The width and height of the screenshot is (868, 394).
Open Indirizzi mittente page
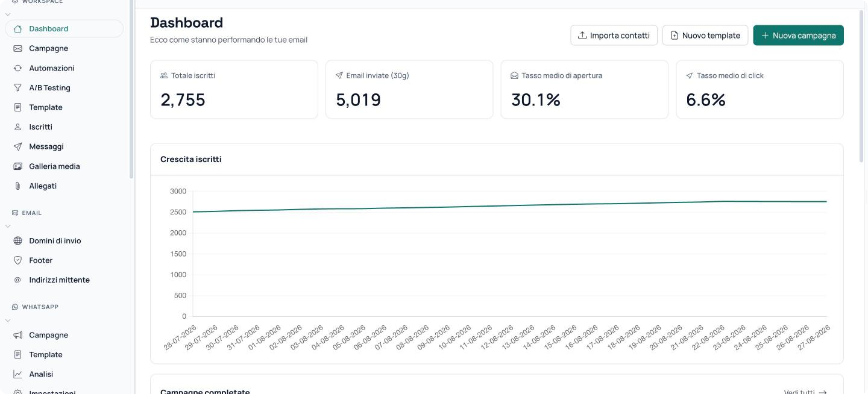click(64, 280)
